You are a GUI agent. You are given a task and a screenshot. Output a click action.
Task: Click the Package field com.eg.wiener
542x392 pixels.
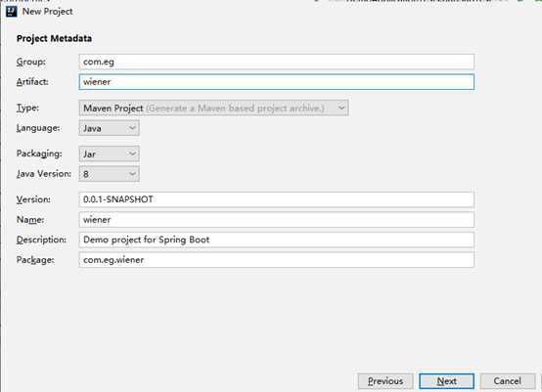(276, 260)
